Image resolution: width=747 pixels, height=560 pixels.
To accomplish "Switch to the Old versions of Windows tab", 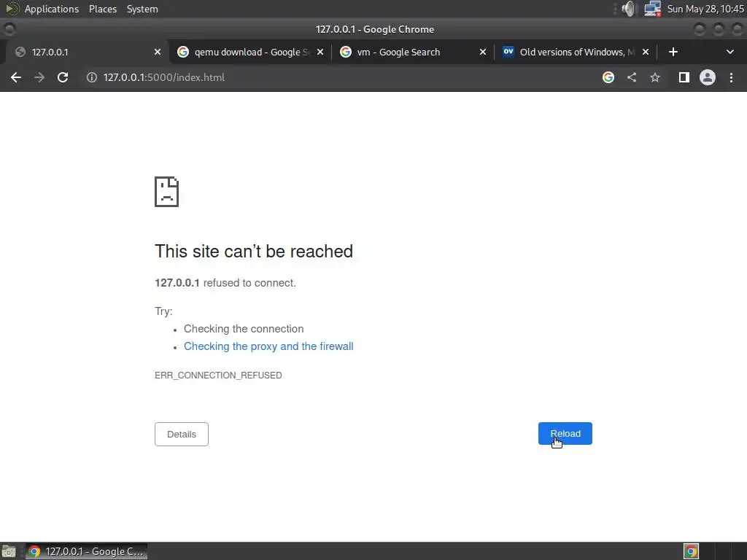I will point(576,52).
